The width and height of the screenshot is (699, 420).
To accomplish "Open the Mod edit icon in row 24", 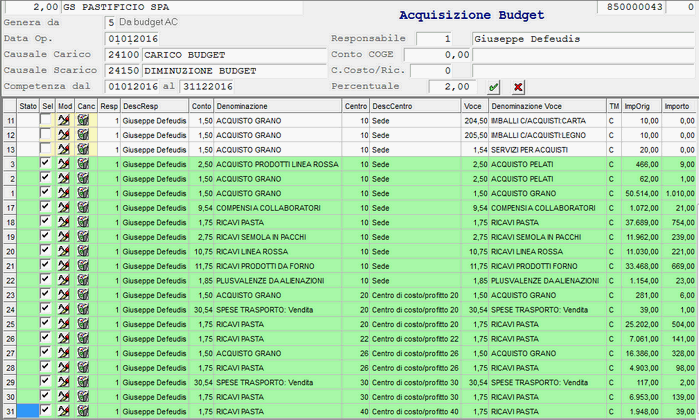I will point(64,309).
